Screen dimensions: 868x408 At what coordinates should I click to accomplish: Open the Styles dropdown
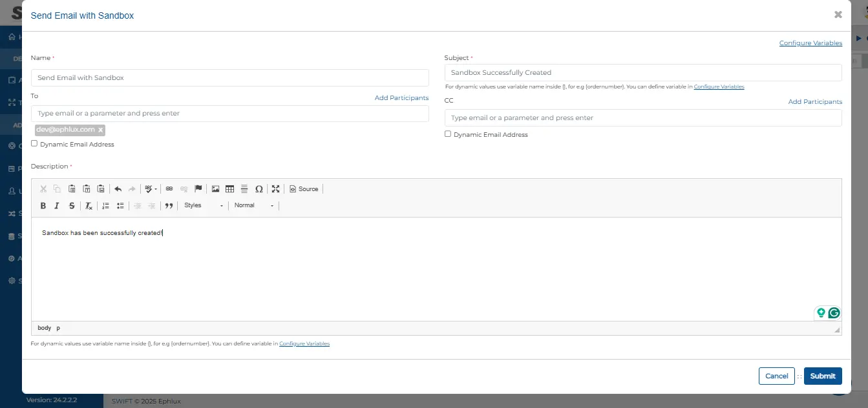point(204,206)
